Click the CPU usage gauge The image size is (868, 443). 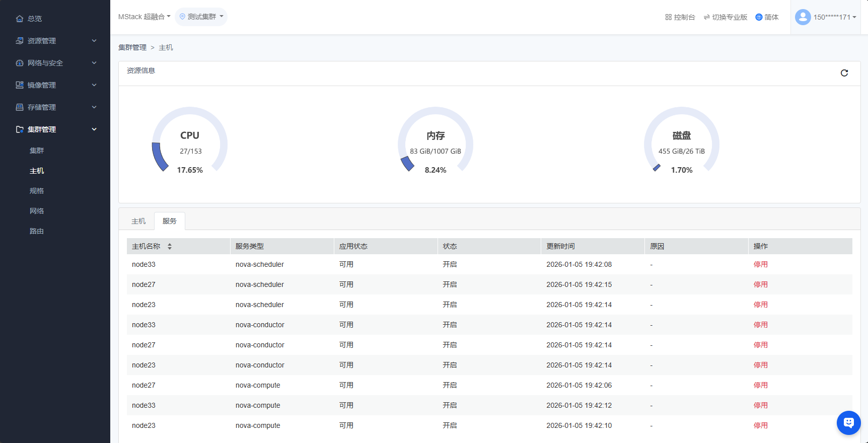click(x=190, y=141)
